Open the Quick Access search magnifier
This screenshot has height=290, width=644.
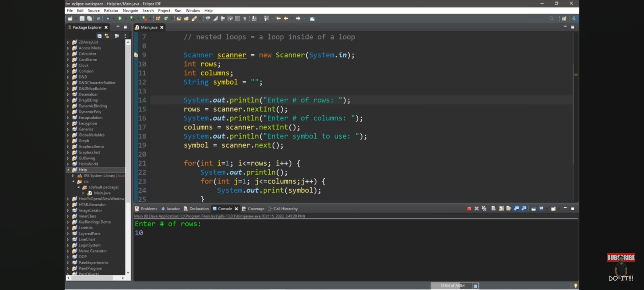pos(551,19)
